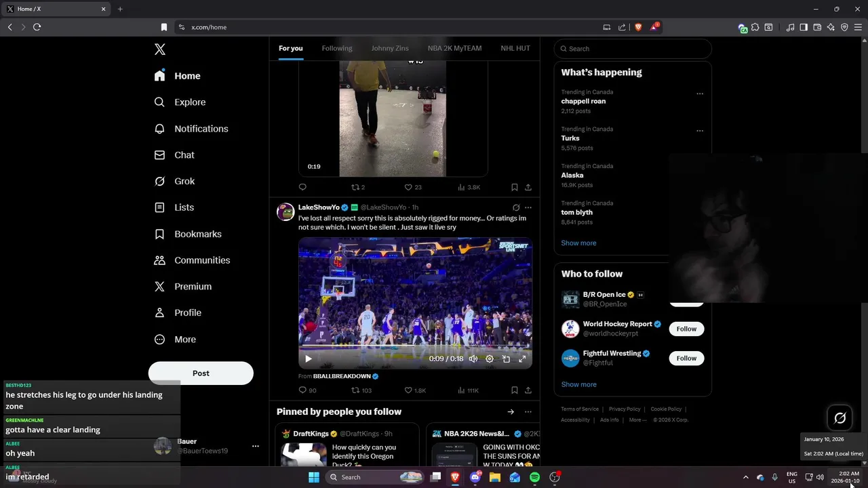The image size is (868, 488).
Task: Click Show more under What's happening
Action: point(578,243)
